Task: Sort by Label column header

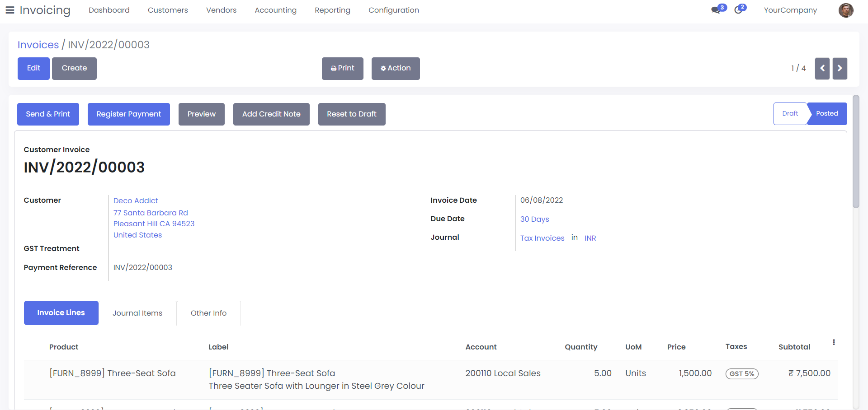Action: click(218, 347)
